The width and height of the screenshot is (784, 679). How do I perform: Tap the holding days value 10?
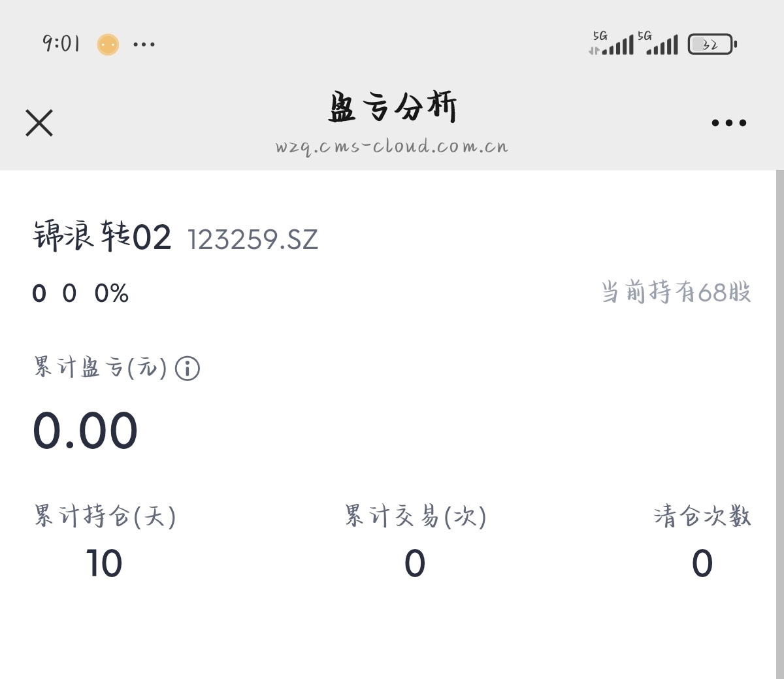pyautogui.click(x=104, y=563)
